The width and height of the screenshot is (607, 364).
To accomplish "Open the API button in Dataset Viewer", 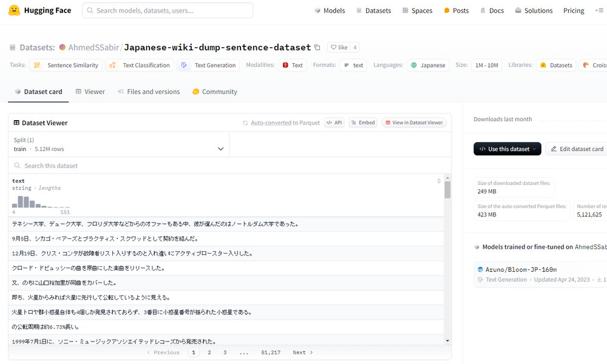I will coord(334,123).
